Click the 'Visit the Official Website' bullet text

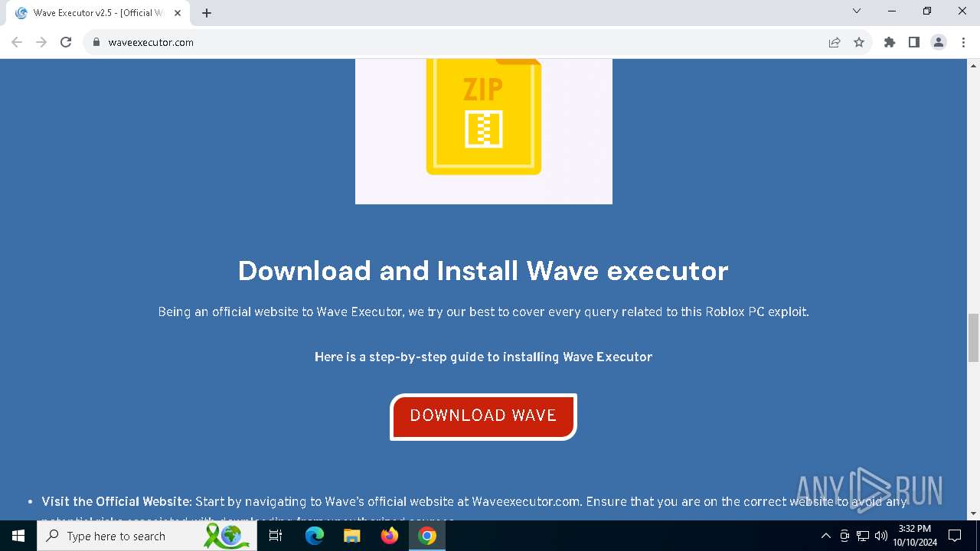(116, 502)
